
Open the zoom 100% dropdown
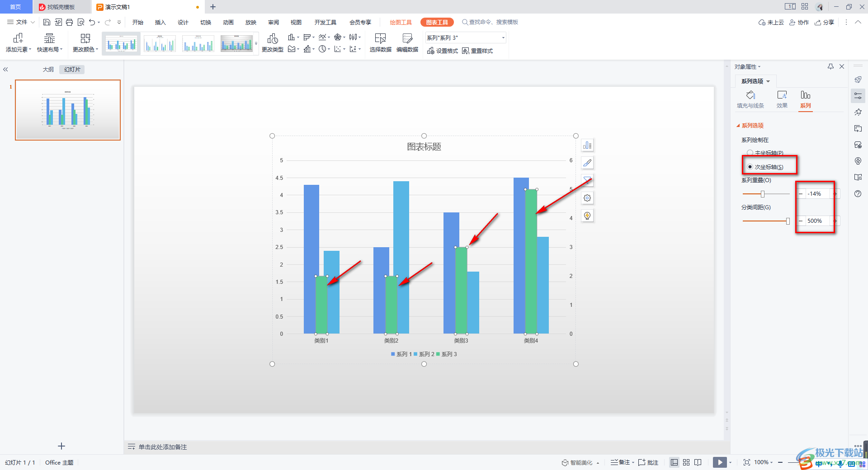(764, 462)
